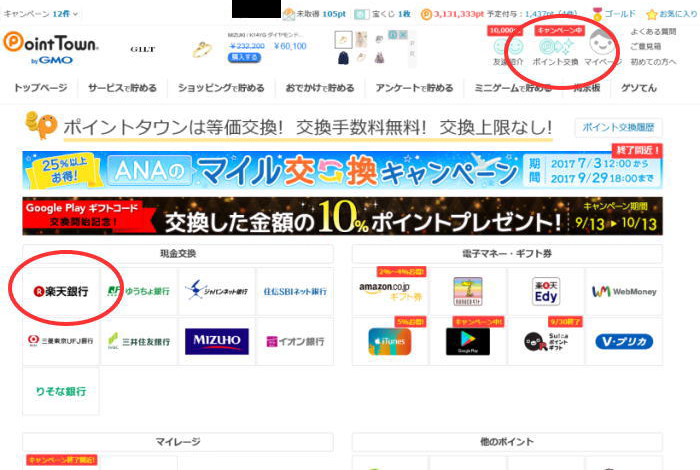Choose the 楽天Edy exchange option
700x470 pixels.
546,291
